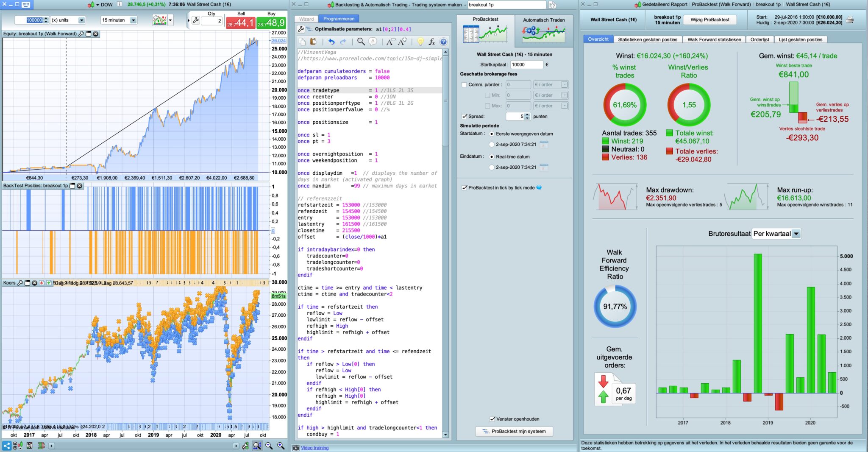The image size is (868, 452).
Task: Enable the Comm. p/order checkbox
Action: (464, 85)
